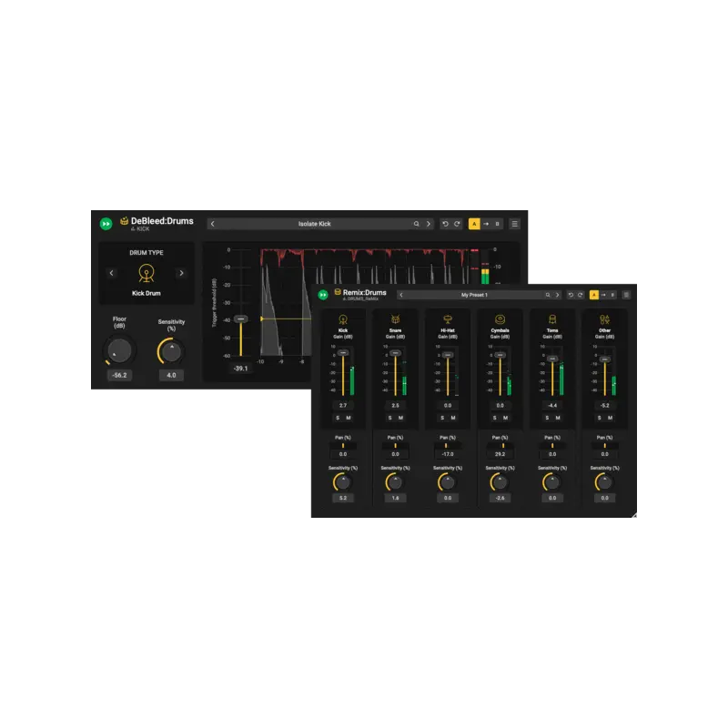The height and width of the screenshot is (728, 728).
Task: Redo the change in Remix:Drums
Action: (x=581, y=295)
